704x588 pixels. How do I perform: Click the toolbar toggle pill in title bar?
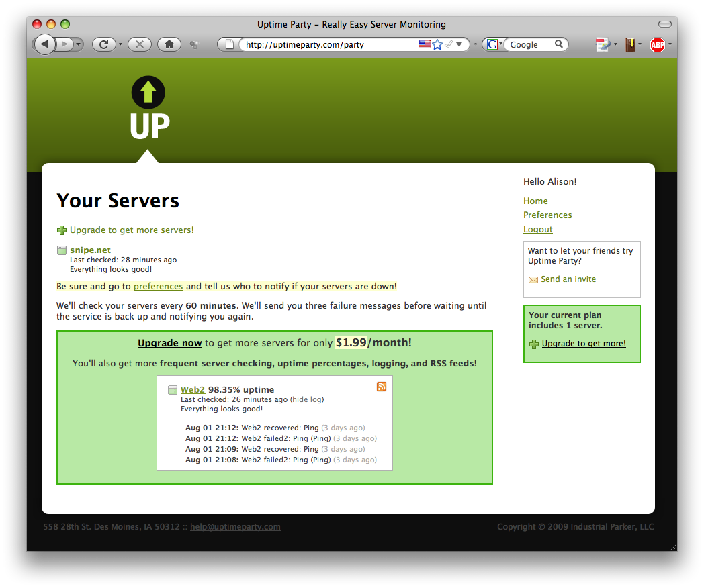[x=664, y=24]
